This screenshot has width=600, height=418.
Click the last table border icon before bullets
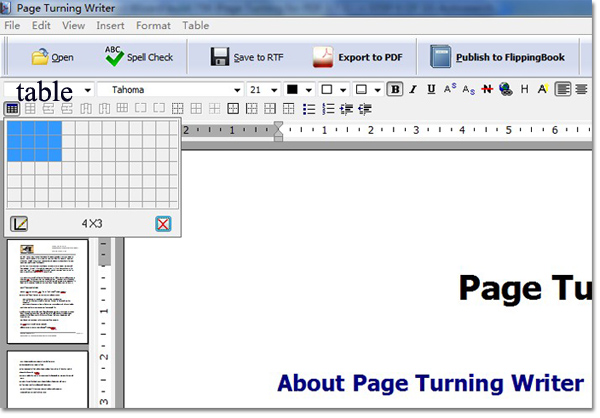click(x=289, y=109)
